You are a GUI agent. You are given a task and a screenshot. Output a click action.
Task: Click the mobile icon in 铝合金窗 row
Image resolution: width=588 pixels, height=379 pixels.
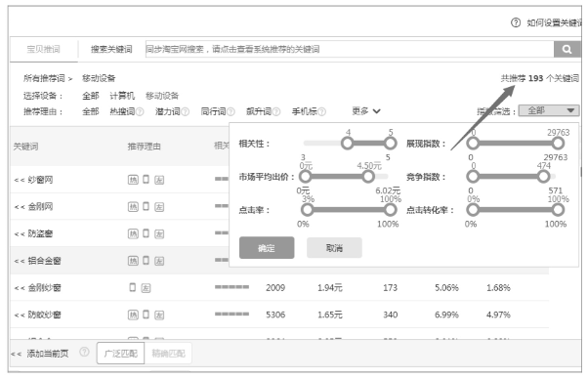click(146, 260)
